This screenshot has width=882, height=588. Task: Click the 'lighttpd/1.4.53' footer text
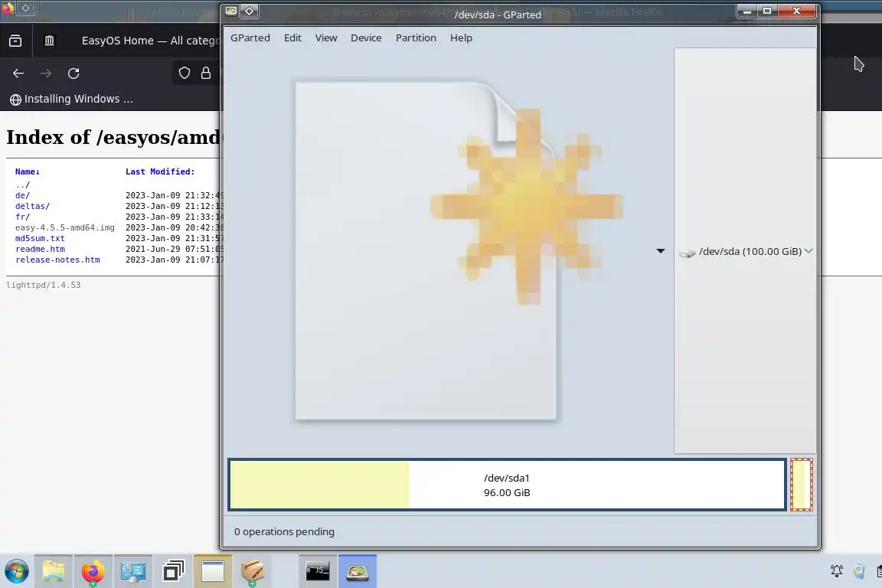(44, 285)
